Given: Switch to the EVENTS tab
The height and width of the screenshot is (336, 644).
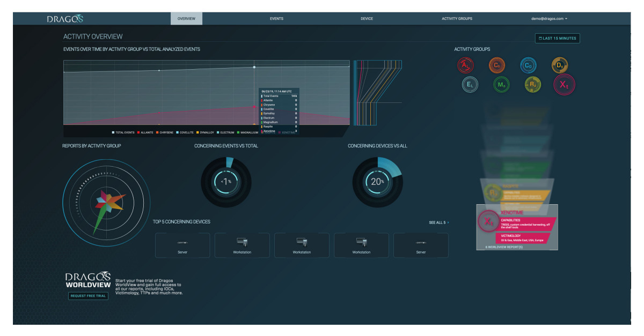Looking at the screenshot, I should click(277, 18).
